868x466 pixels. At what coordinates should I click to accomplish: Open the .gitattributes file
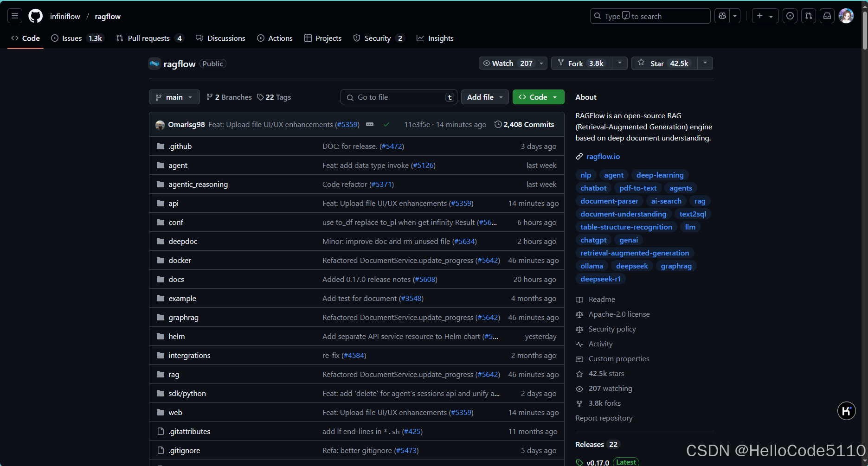tap(189, 431)
